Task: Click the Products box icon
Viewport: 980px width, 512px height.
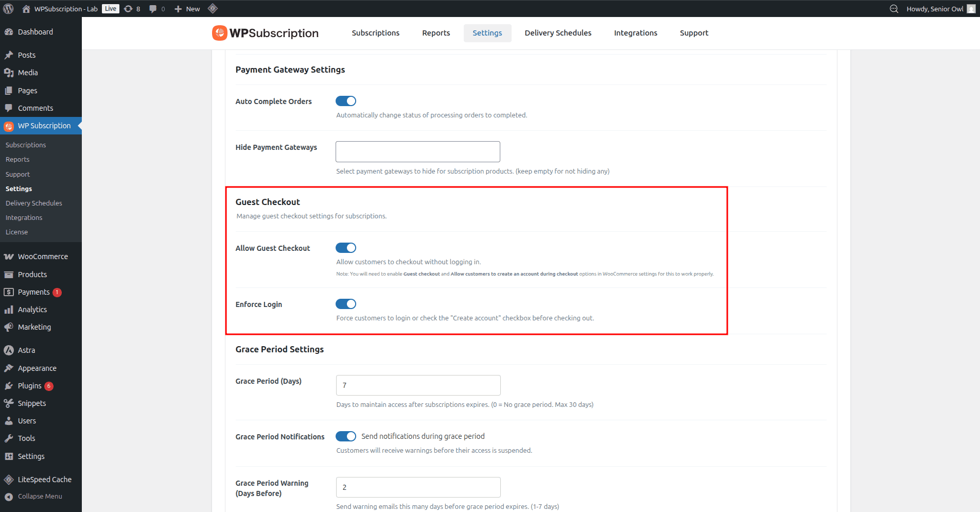Action: pyautogui.click(x=9, y=275)
